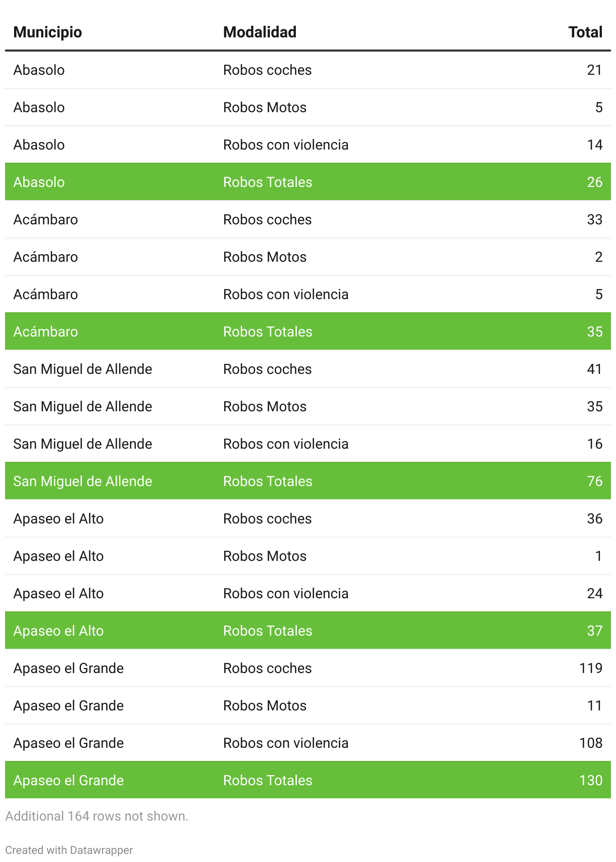This screenshot has height=862, width=616.
Task: Click the Additional 164 rows not shown note
Action: pos(96,816)
